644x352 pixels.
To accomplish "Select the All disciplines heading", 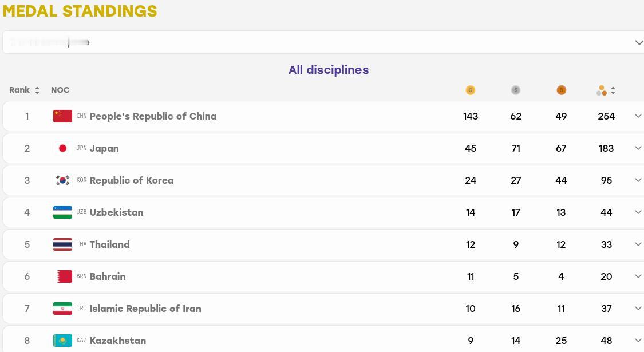I will (329, 70).
